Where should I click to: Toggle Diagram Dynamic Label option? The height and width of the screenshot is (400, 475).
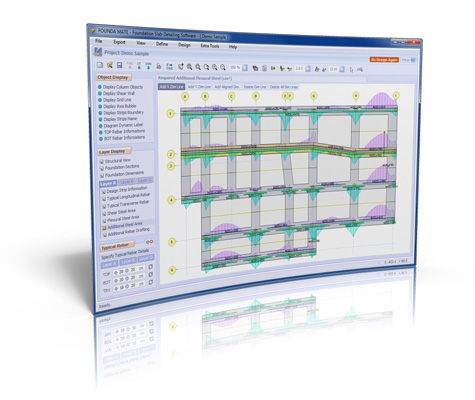[121, 125]
